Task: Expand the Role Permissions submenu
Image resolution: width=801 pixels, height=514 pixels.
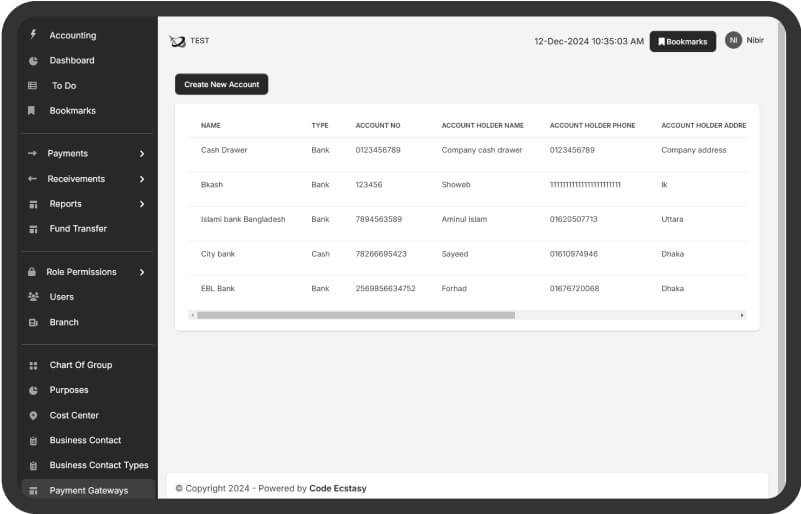Action: (x=142, y=272)
